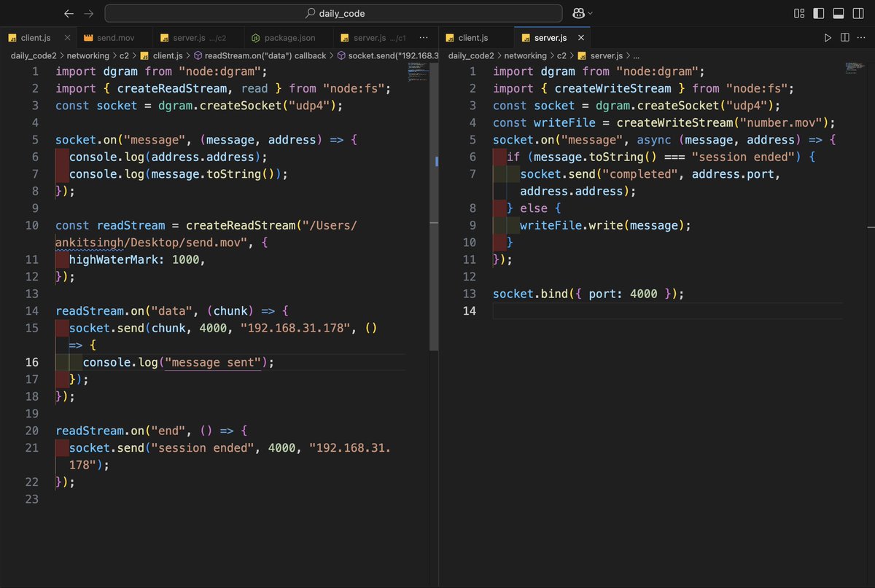The image size is (875, 588).
Task: Toggle the primary side bar
Action: coord(819,13)
